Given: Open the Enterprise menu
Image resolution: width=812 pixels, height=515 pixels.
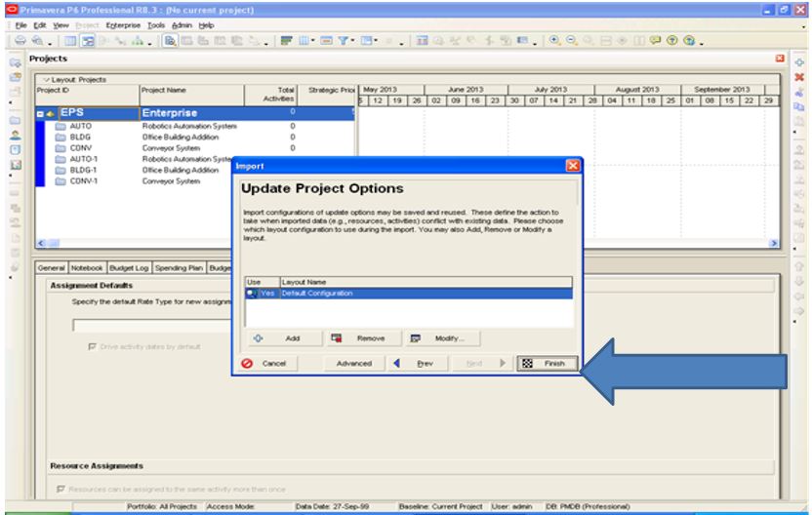Looking at the screenshot, I should click(123, 24).
